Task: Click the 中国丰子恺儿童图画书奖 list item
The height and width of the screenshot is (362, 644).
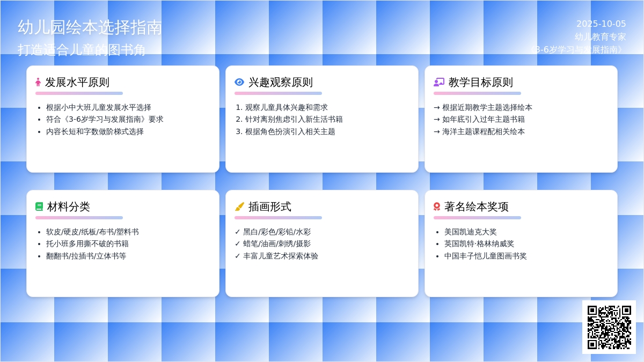Action: pyautogui.click(x=485, y=256)
